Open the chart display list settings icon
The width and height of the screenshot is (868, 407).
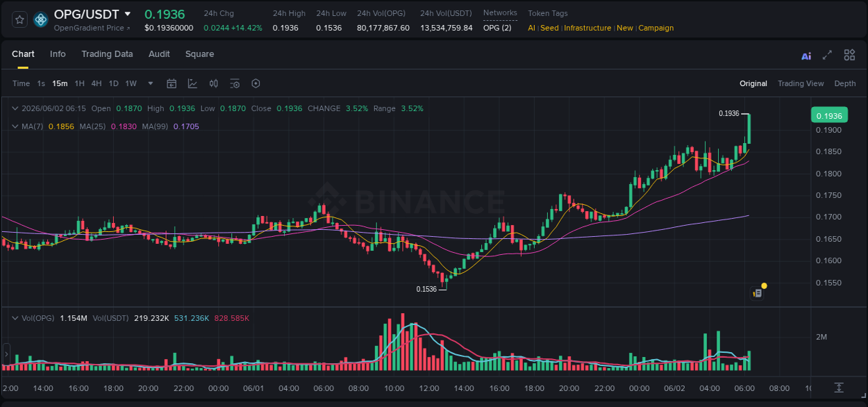(235, 83)
